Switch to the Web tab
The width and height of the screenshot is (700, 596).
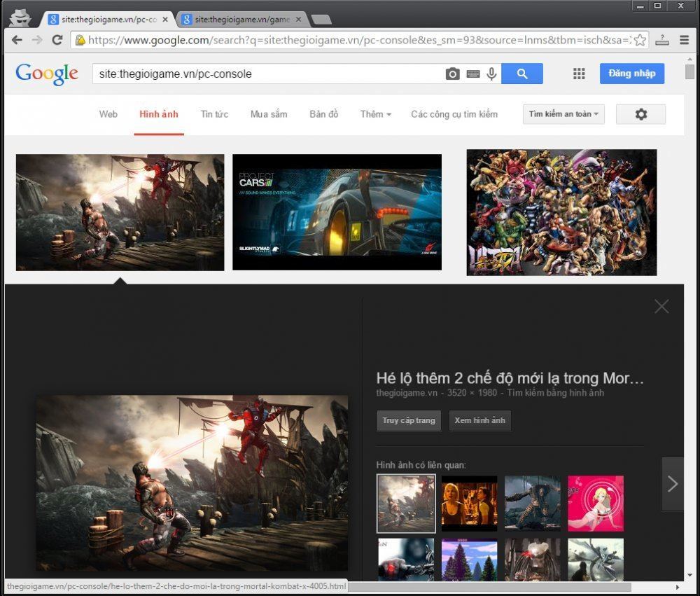coord(108,114)
